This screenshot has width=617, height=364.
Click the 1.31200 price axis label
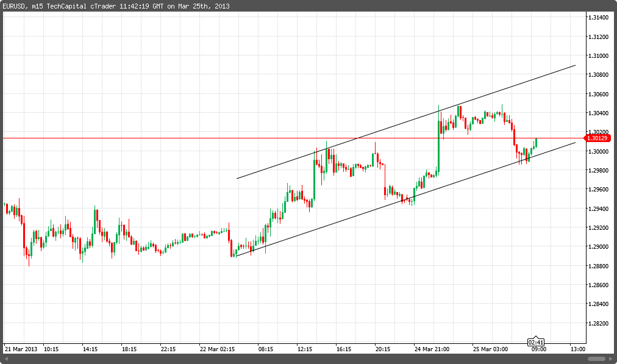coord(598,37)
